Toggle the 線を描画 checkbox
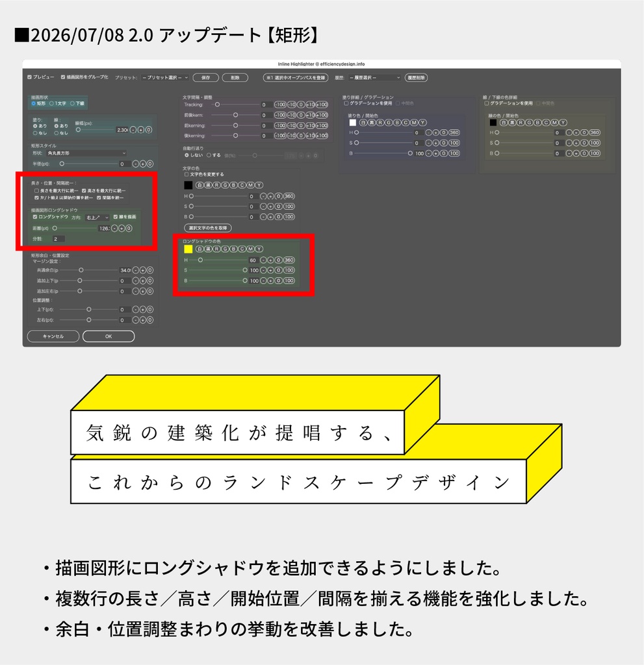This screenshot has width=644, height=665. (116, 217)
